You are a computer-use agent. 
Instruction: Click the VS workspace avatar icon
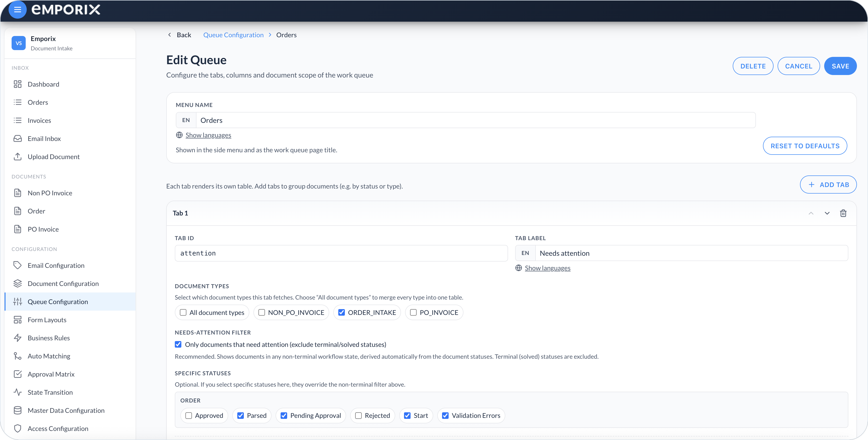19,43
